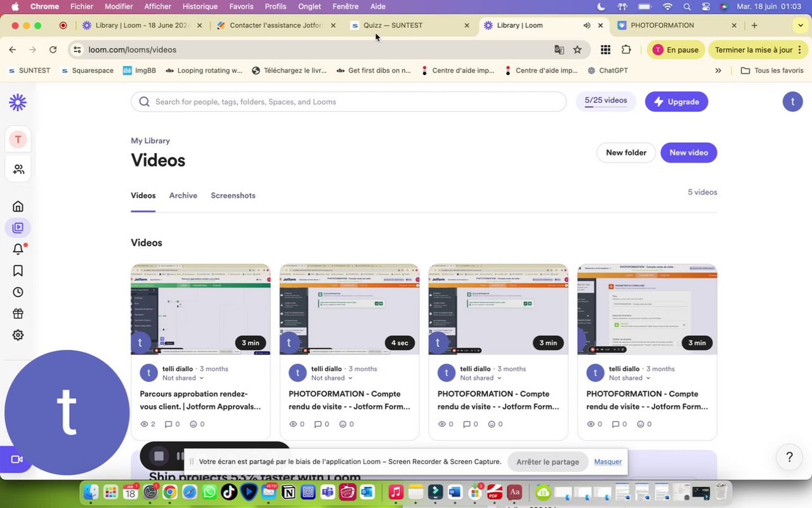This screenshot has height=508, width=812.
Task: Open the Fenêtre menu in the menu bar
Action: pyautogui.click(x=345, y=6)
